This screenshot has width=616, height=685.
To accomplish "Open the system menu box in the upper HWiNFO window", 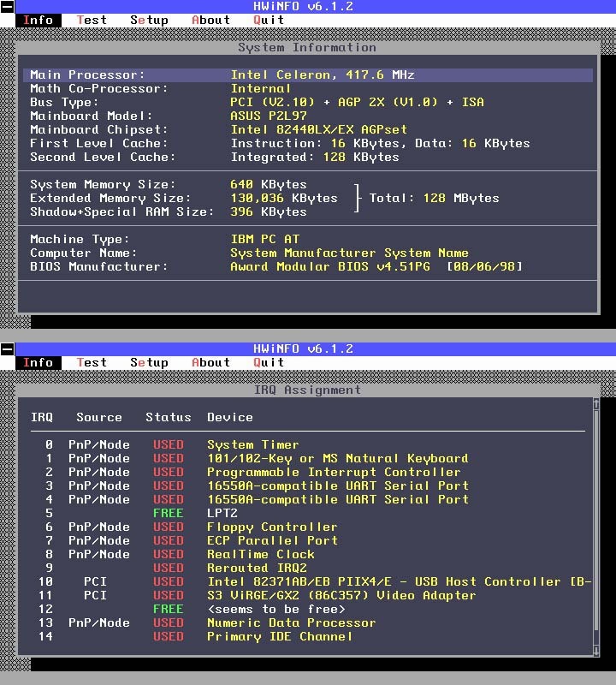I will 8,7.
